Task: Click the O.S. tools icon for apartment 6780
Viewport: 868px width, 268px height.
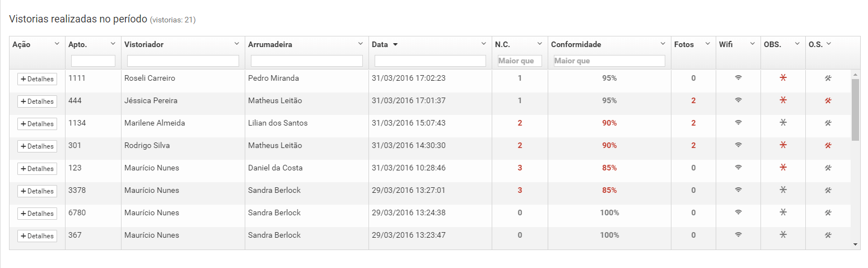Action: (x=828, y=213)
